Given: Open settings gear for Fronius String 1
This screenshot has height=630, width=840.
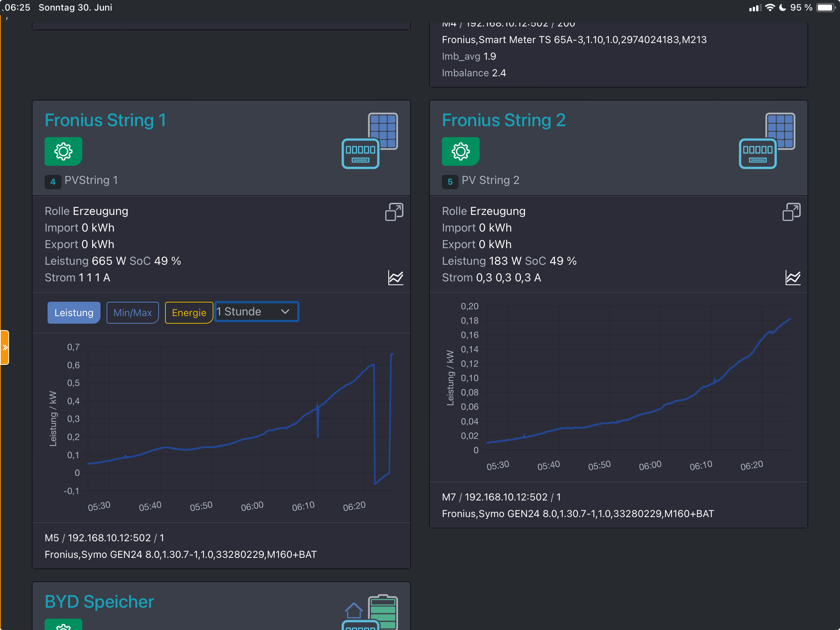Looking at the screenshot, I should pos(63,151).
